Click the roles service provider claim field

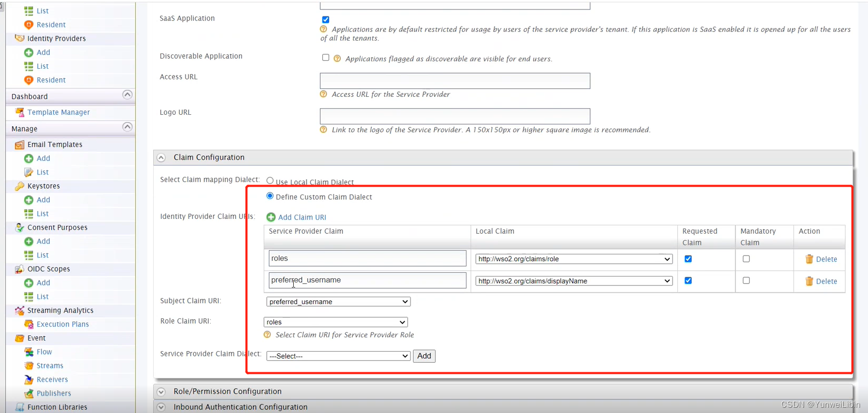(x=367, y=259)
